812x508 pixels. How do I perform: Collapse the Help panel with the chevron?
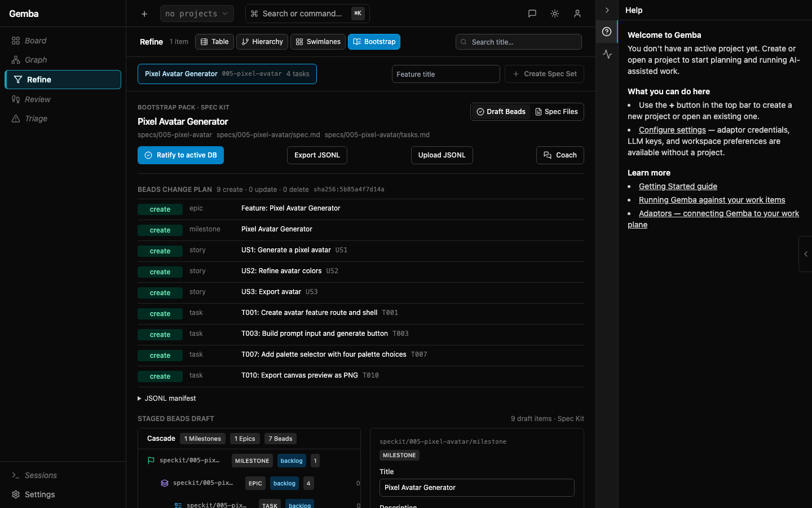607,10
